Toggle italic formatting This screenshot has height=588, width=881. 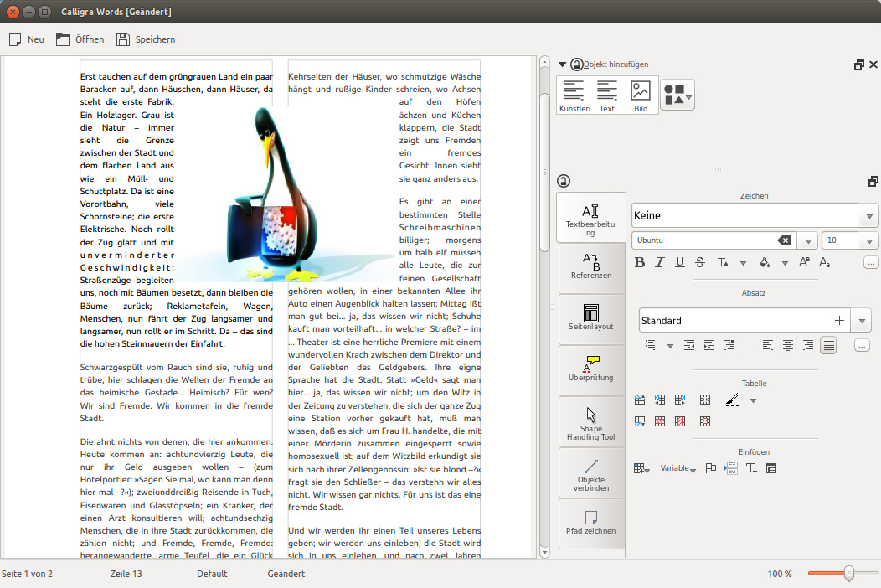click(x=660, y=262)
